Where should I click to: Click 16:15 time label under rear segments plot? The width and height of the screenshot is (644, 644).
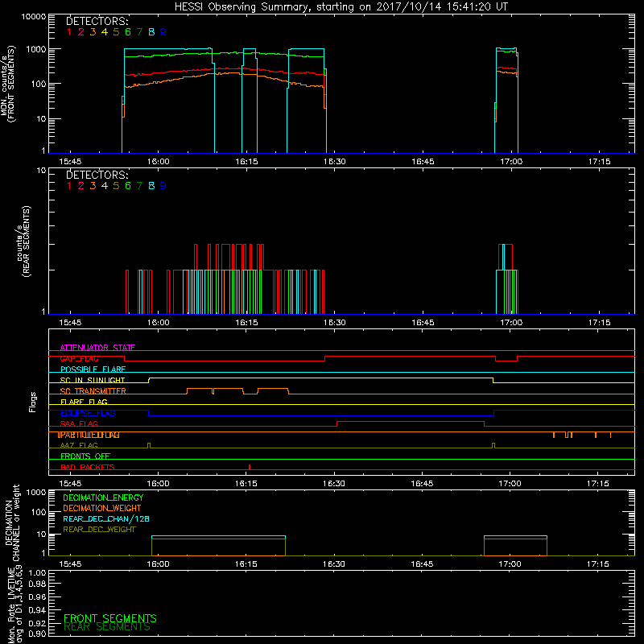pos(246,323)
